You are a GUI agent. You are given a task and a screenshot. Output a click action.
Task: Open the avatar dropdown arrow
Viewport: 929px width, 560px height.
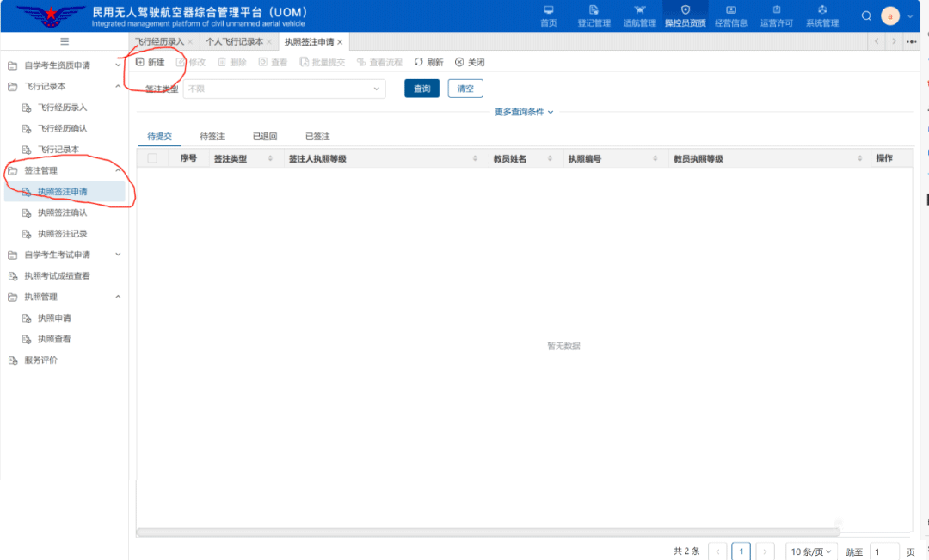(x=911, y=16)
